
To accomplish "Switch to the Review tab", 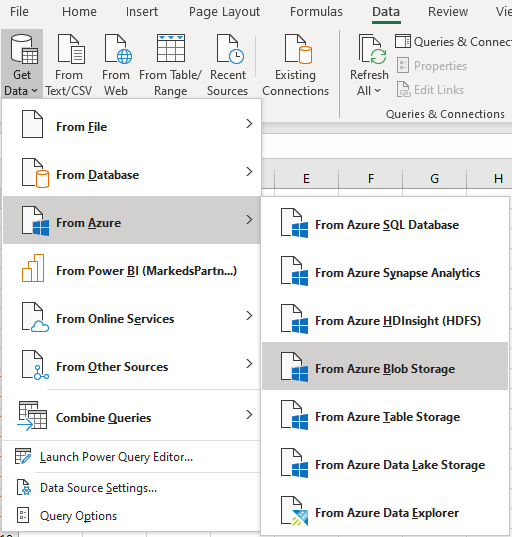I will [x=448, y=12].
